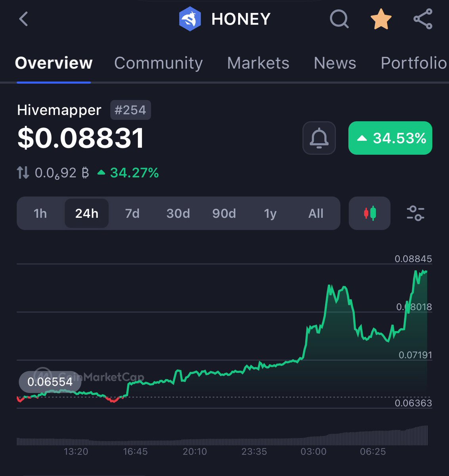View the Community tab

pyautogui.click(x=158, y=63)
